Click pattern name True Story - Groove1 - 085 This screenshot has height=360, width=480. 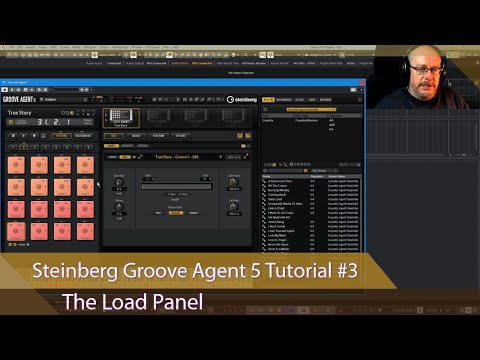click(x=177, y=157)
